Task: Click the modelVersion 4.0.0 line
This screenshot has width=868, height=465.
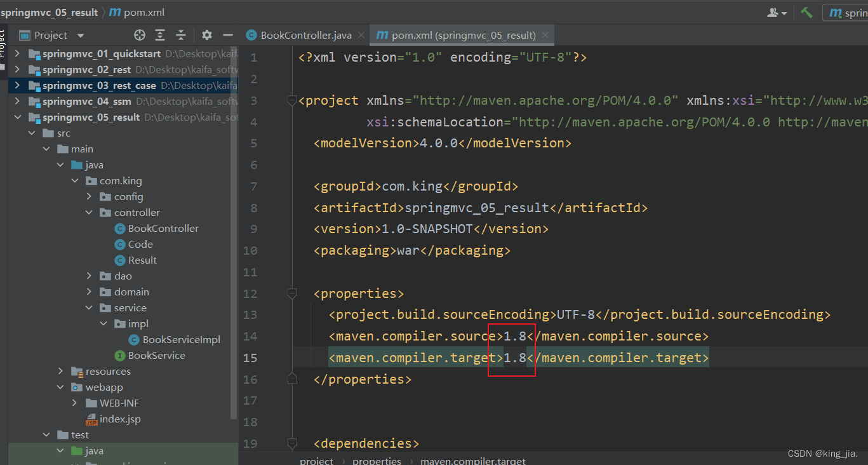Action: click(x=443, y=143)
